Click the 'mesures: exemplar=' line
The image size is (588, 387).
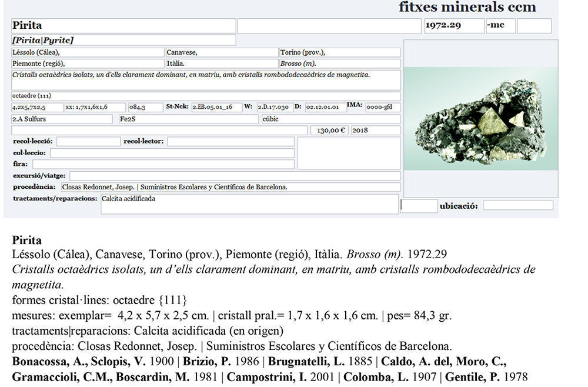(232, 316)
